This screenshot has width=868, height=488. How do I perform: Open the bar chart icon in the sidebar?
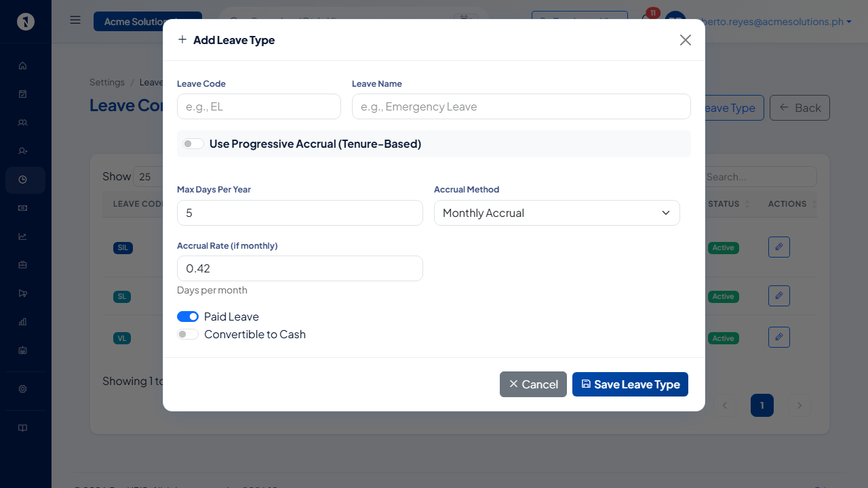(22, 322)
